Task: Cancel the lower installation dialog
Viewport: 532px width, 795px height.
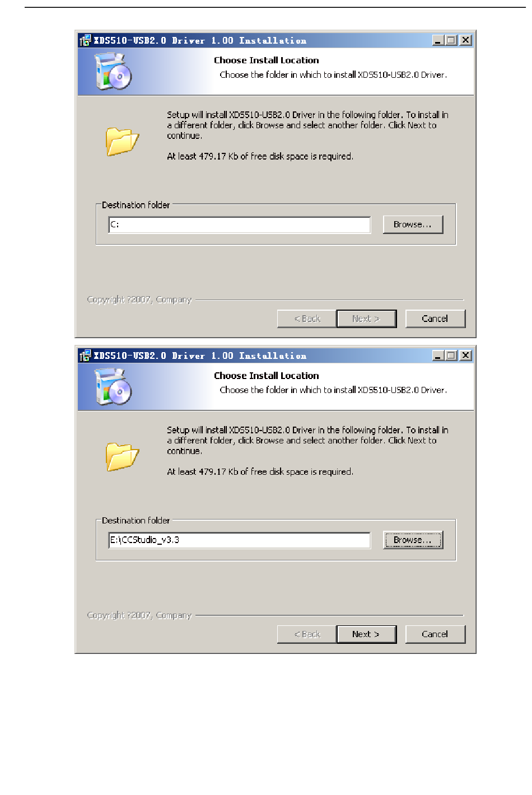Action: 435,634
